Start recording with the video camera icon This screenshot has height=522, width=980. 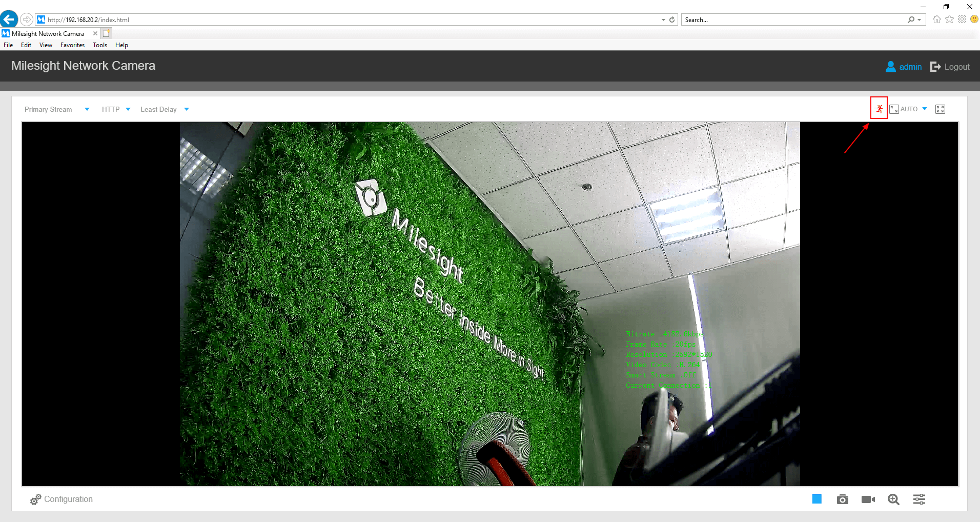pyautogui.click(x=868, y=499)
